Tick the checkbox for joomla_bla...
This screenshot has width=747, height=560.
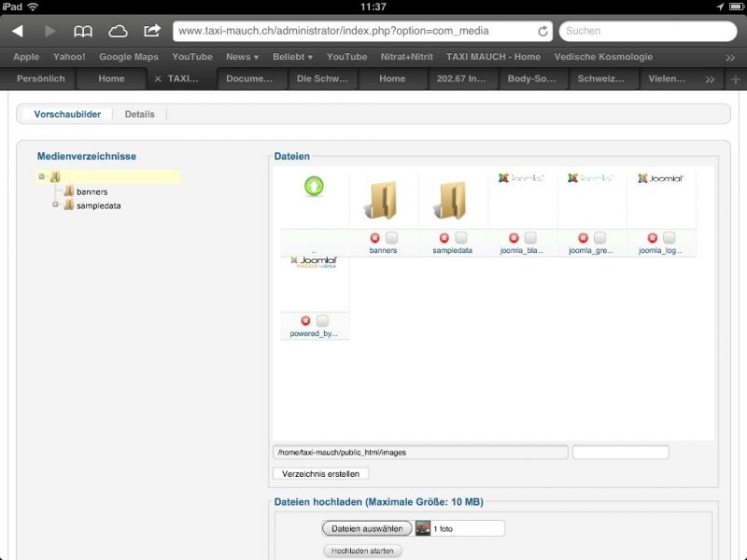click(x=530, y=237)
